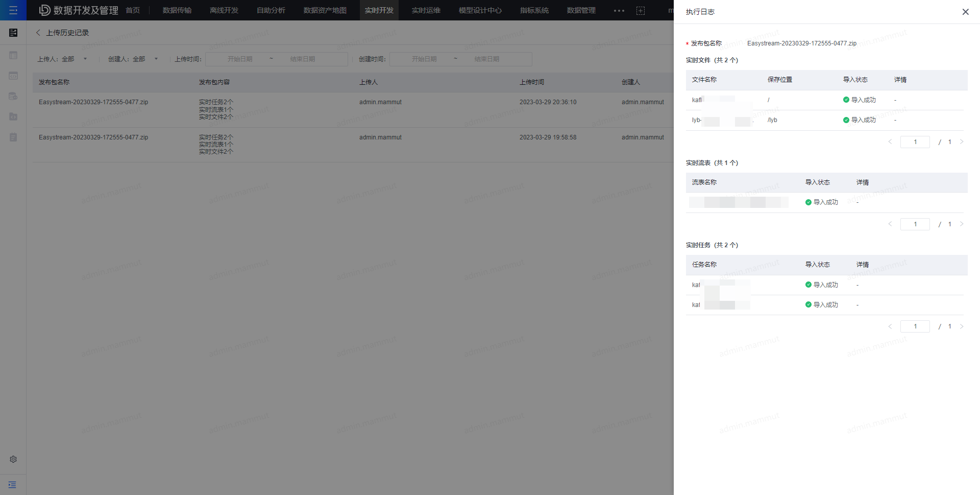This screenshot has height=495, width=980.
Task: Switch to the 数据管理 tab
Action: point(581,10)
